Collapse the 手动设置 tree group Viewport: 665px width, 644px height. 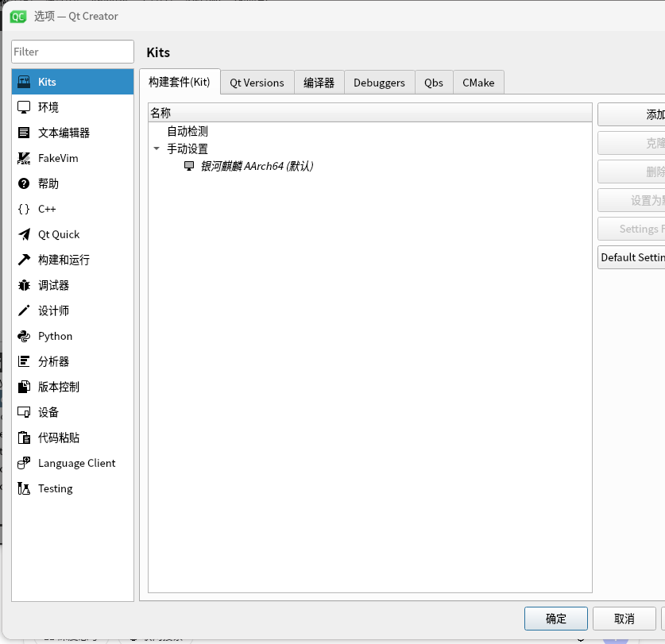pyautogui.click(x=157, y=148)
